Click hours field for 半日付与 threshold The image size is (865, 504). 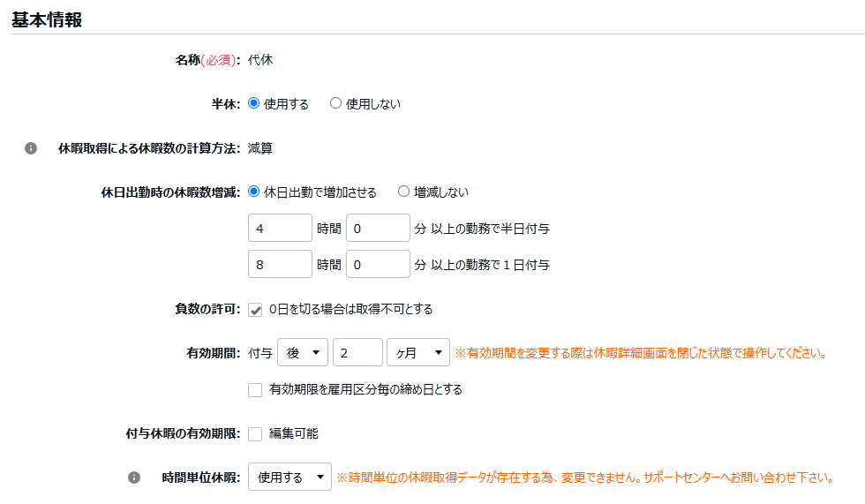(x=280, y=229)
